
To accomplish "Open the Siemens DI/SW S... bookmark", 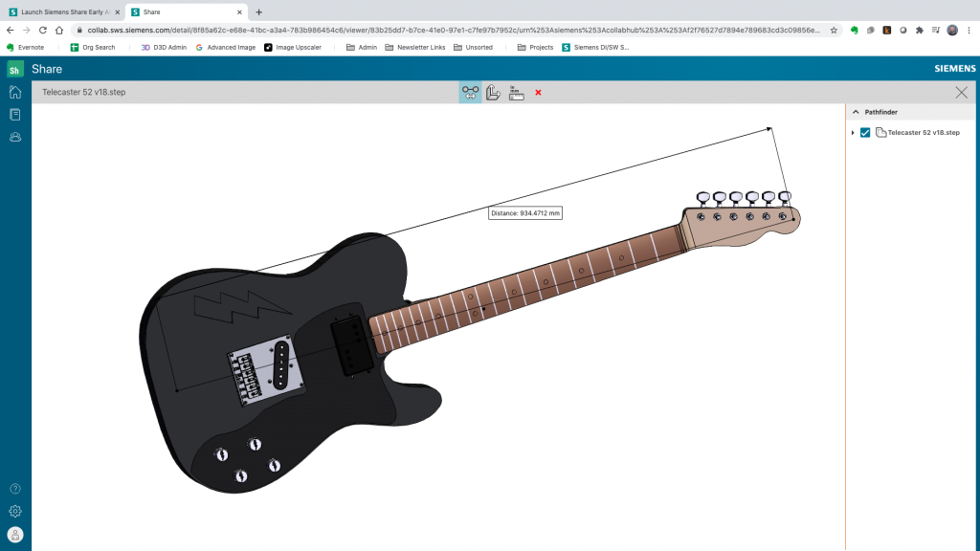I will click(595, 48).
